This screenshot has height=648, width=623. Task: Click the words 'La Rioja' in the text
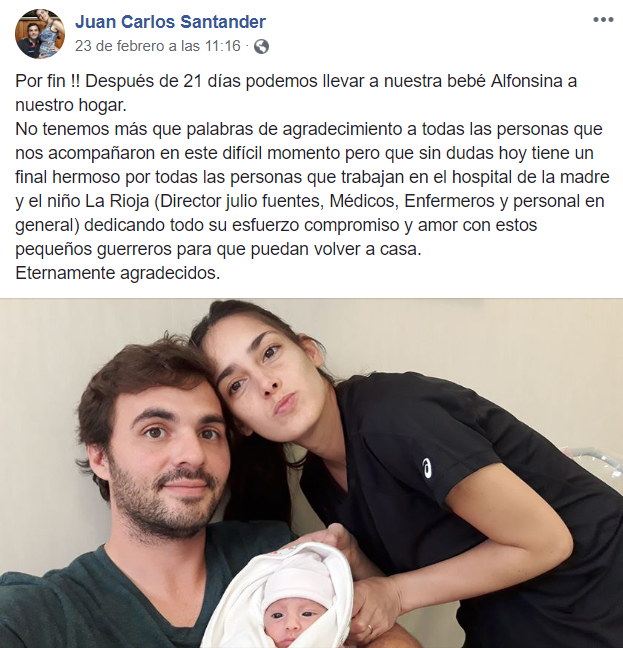pos(117,201)
